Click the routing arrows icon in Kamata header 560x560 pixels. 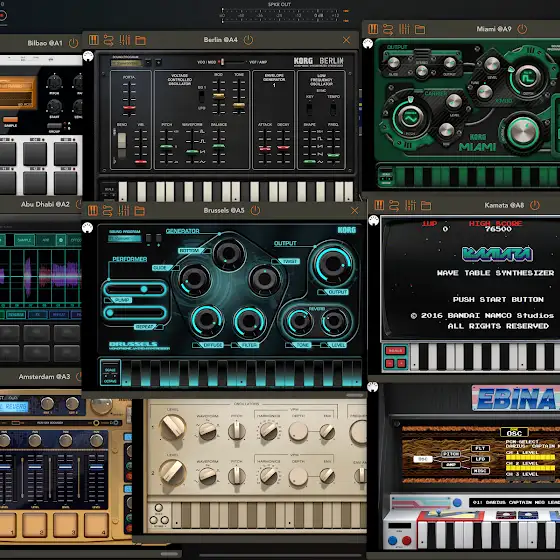(x=394, y=205)
